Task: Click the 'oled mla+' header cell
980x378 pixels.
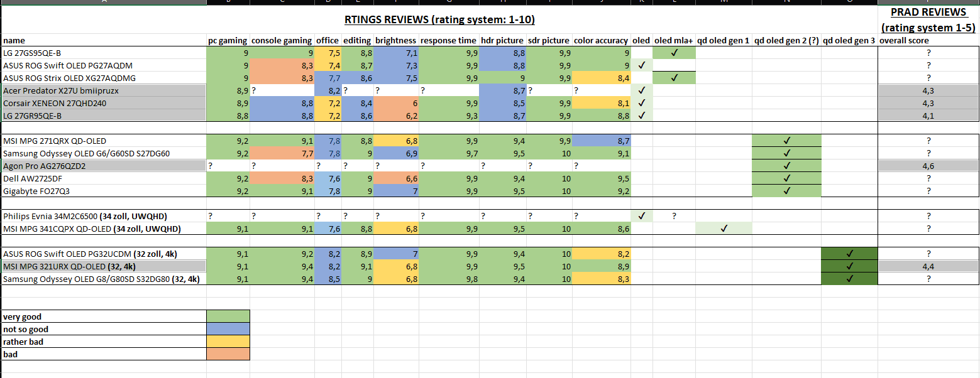Action: [x=674, y=40]
